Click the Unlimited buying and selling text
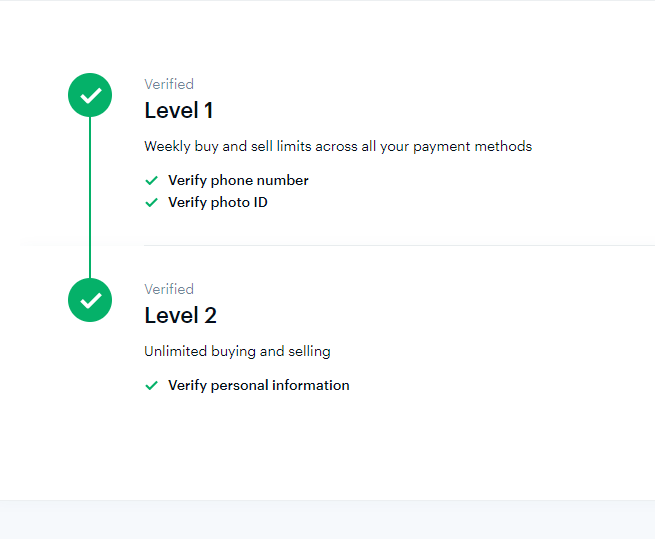This screenshot has height=539, width=655. (x=237, y=352)
